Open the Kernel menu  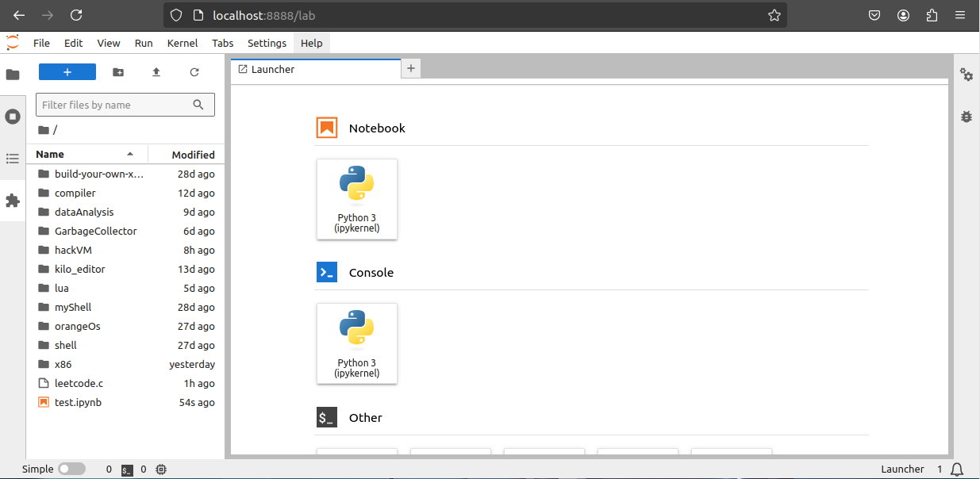[183, 43]
